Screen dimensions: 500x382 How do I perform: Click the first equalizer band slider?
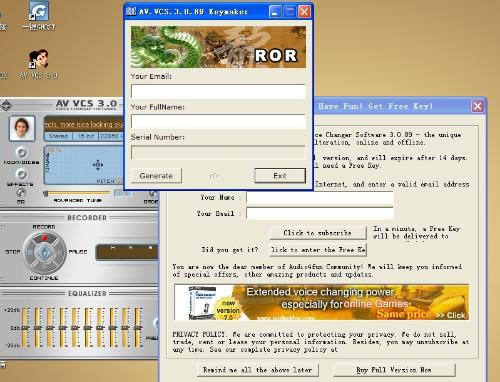pos(25,328)
